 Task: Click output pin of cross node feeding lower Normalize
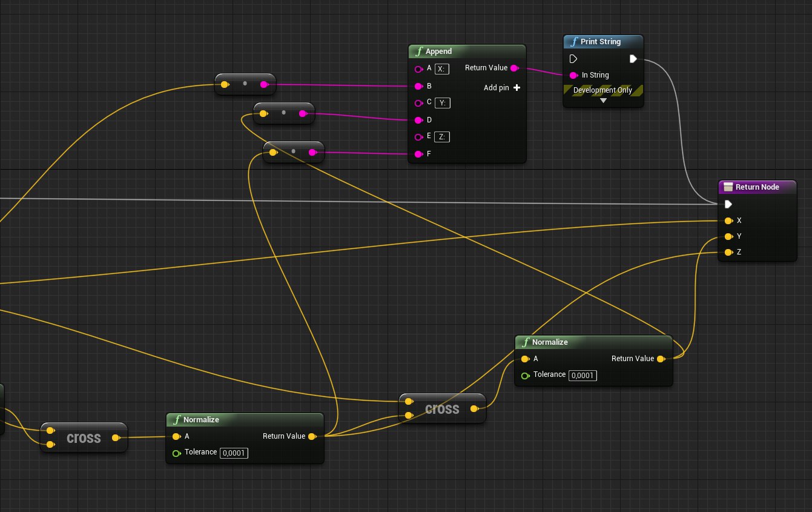pyautogui.click(x=116, y=438)
